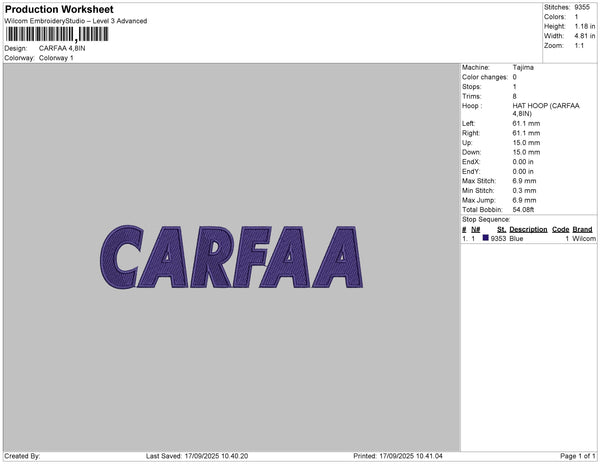Click the min stitch value '0.3 mm'
Screen dimensions: 600x464
(x=524, y=190)
